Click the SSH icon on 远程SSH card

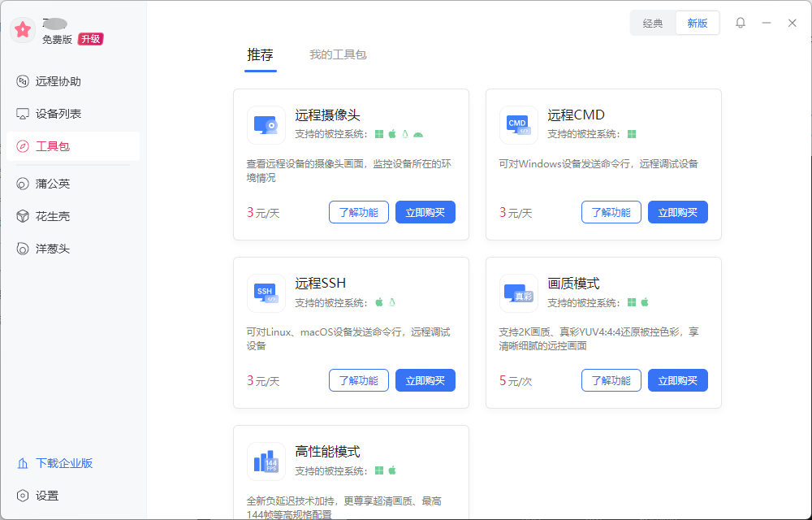266,293
